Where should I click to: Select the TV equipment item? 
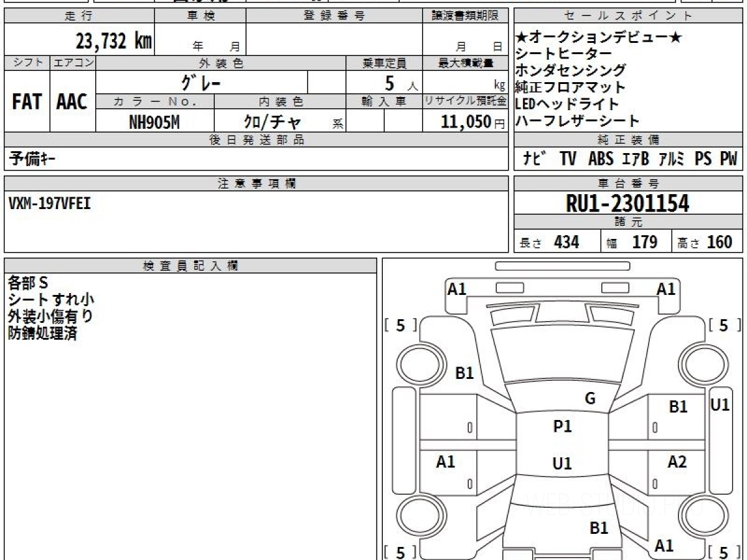pos(568,159)
